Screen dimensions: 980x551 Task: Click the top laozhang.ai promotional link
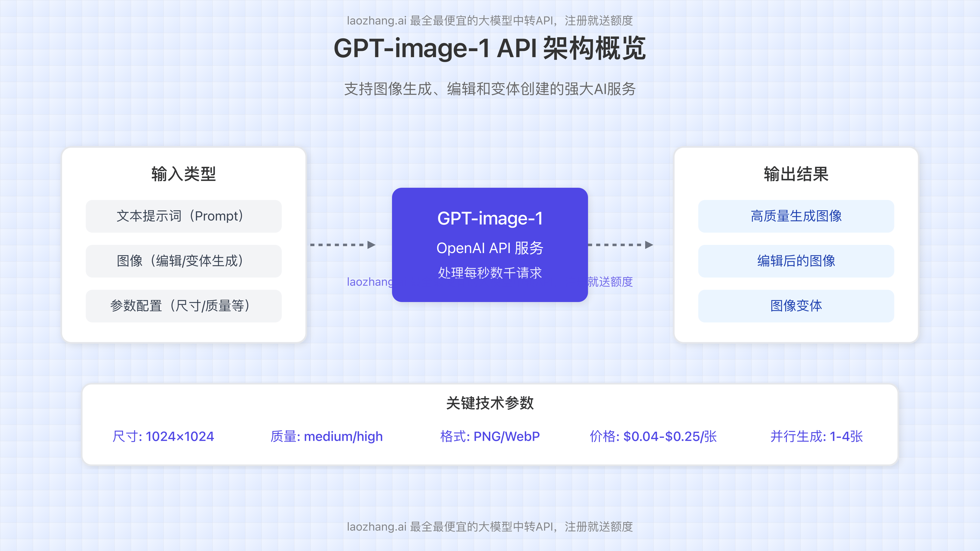(x=490, y=22)
